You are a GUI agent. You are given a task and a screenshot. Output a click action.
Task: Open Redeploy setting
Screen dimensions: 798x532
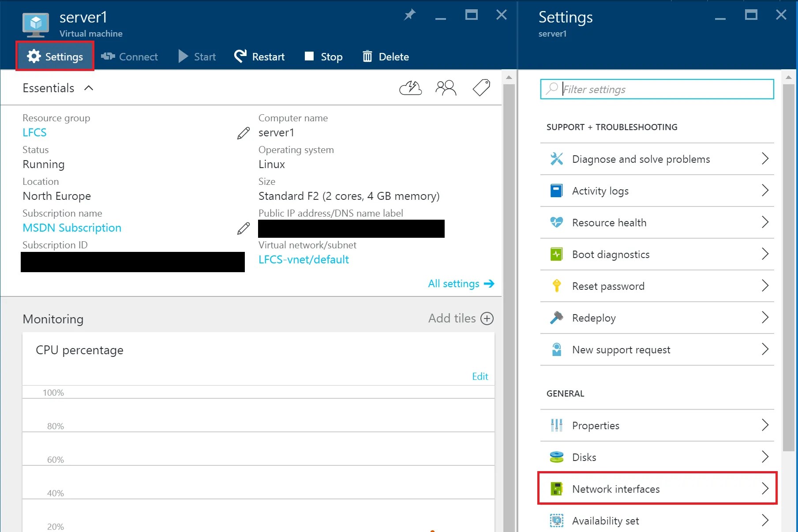(657, 318)
